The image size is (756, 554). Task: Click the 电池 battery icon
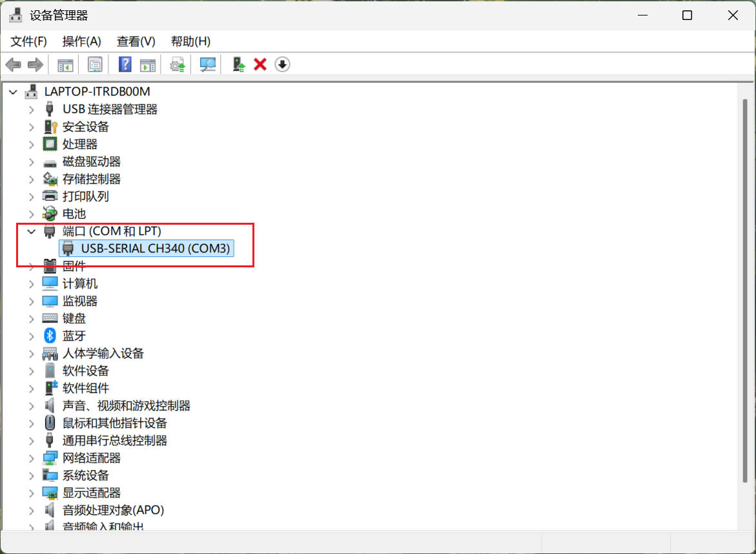pyautogui.click(x=50, y=214)
